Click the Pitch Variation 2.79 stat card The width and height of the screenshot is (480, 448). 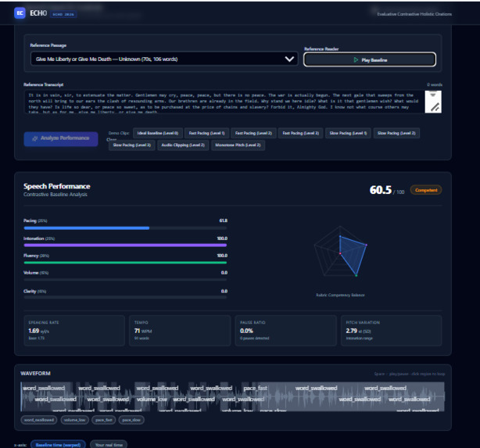391,331
